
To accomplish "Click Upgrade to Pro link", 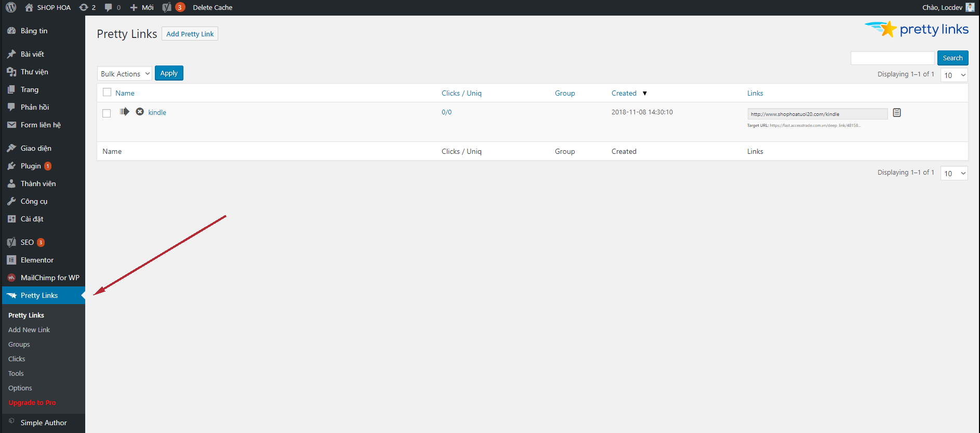I will [x=32, y=402].
